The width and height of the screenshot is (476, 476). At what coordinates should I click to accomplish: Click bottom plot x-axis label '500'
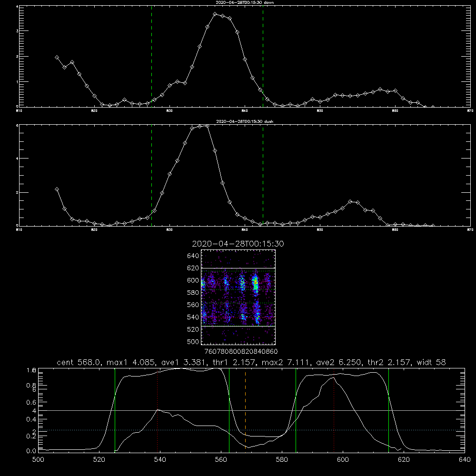coord(38,460)
